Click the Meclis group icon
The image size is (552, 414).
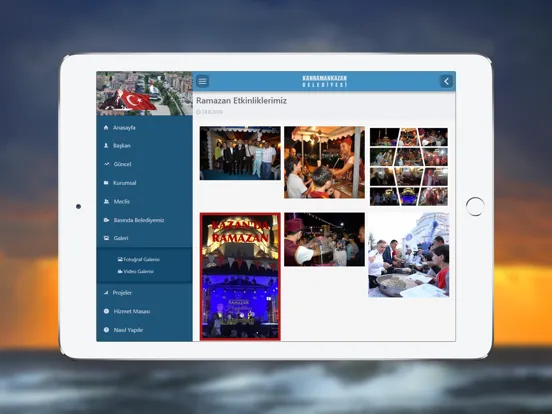pos(106,201)
